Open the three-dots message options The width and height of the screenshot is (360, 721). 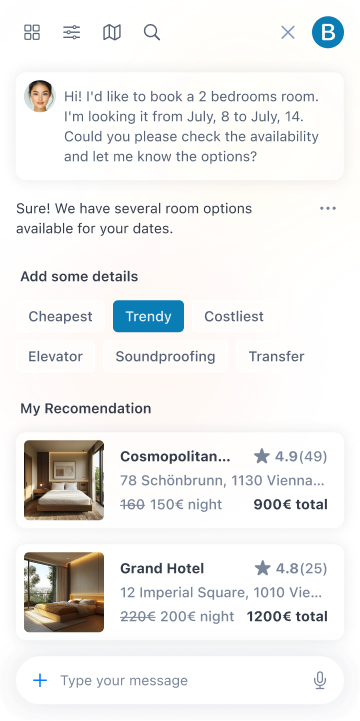coord(328,209)
